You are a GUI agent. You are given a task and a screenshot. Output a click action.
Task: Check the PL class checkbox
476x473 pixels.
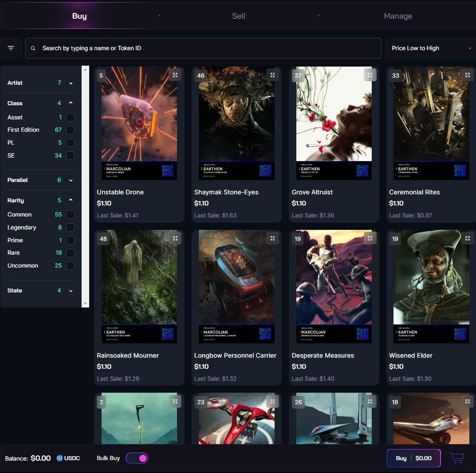pyautogui.click(x=70, y=143)
